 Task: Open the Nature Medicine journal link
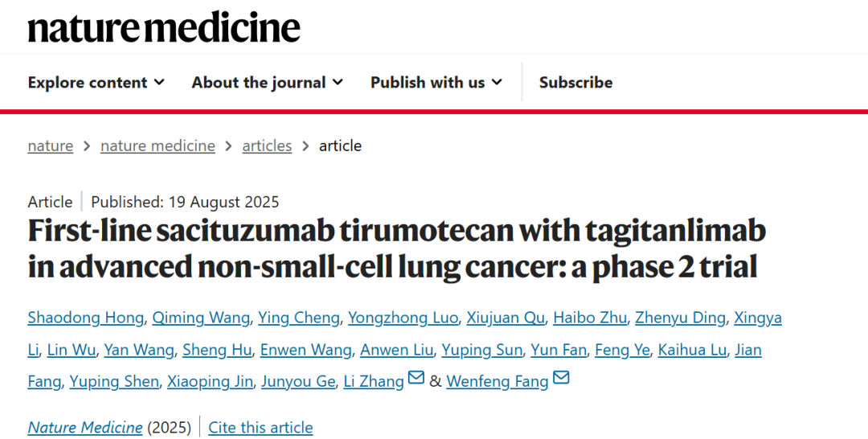(85, 428)
